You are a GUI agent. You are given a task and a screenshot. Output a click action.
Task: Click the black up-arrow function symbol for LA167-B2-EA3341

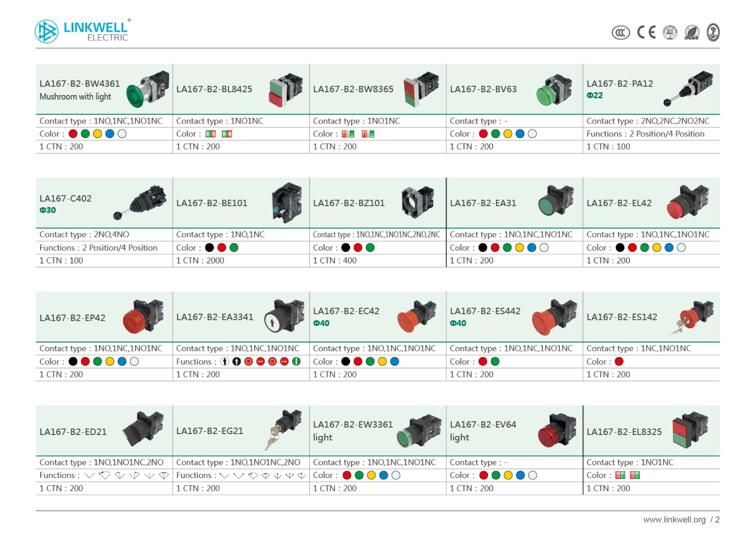pyautogui.click(x=237, y=362)
